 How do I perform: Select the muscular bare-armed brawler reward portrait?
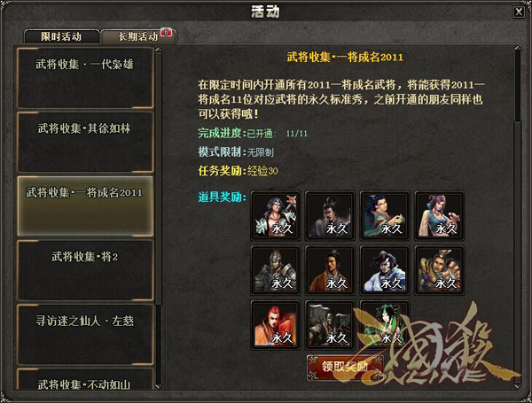tap(440, 270)
